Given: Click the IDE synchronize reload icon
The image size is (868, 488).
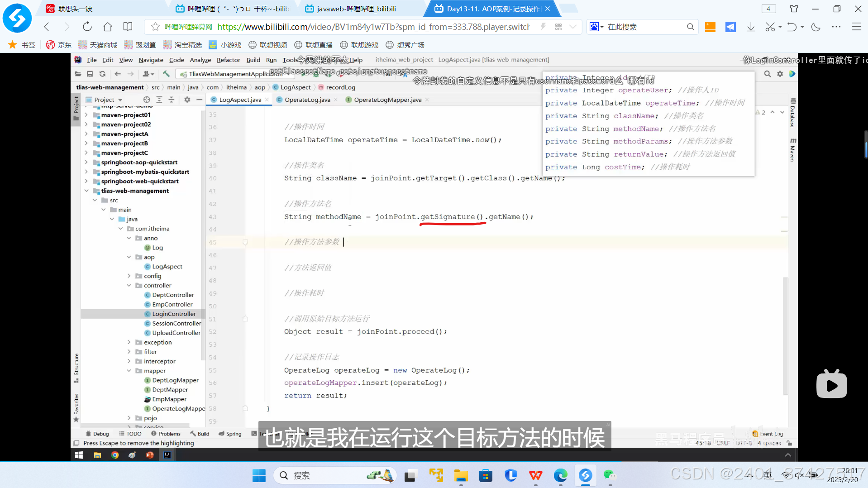Looking at the screenshot, I should point(102,74).
